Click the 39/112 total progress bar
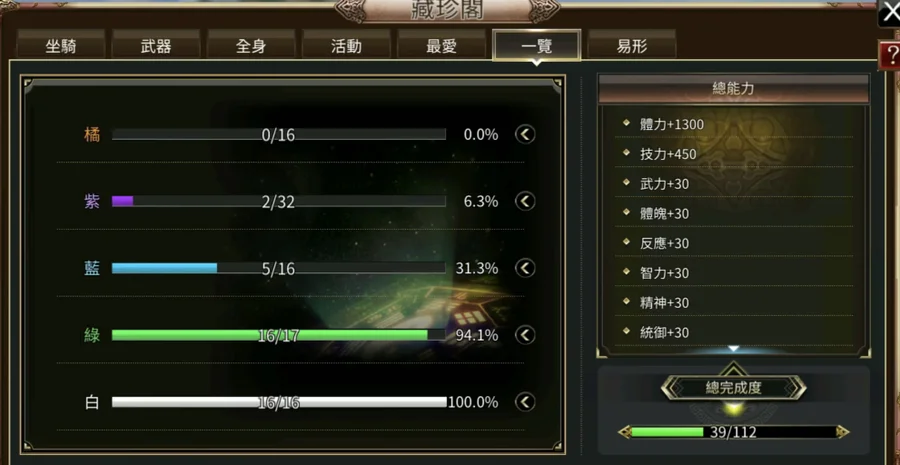 point(734,432)
